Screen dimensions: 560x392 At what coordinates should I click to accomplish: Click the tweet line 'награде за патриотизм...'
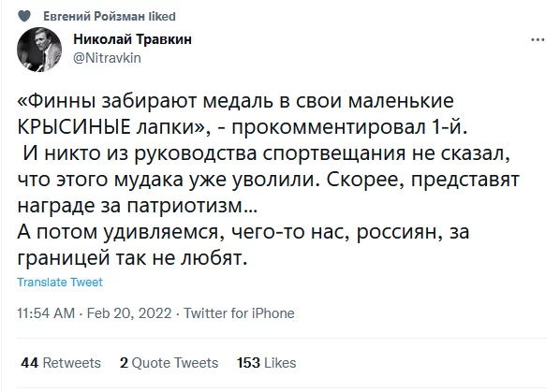[137, 206]
